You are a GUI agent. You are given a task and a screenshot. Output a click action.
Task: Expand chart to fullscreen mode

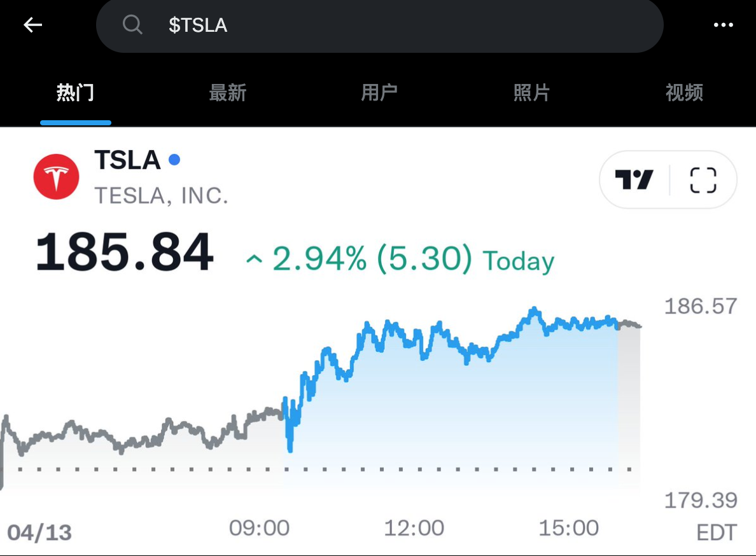click(702, 179)
